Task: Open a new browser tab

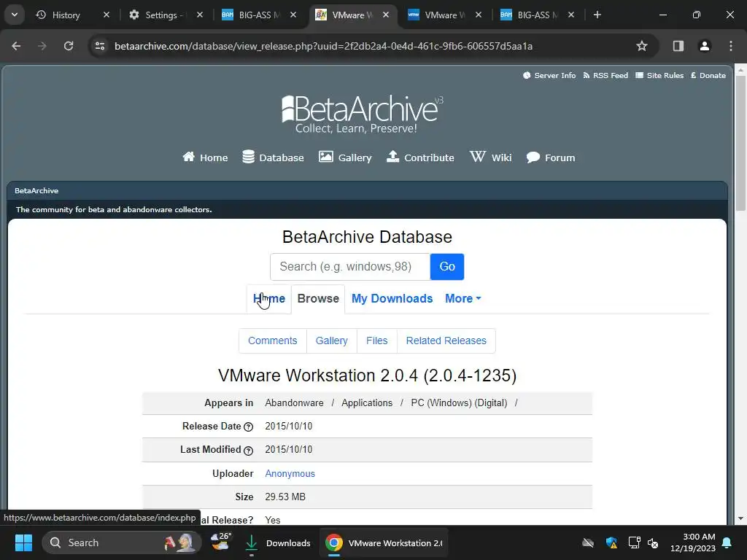Action: tap(597, 15)
